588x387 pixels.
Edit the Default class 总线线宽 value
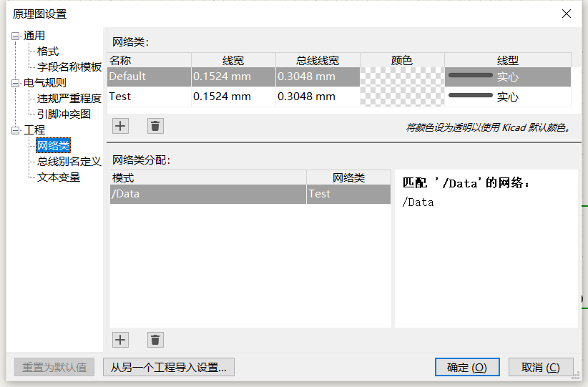(318, 77)
